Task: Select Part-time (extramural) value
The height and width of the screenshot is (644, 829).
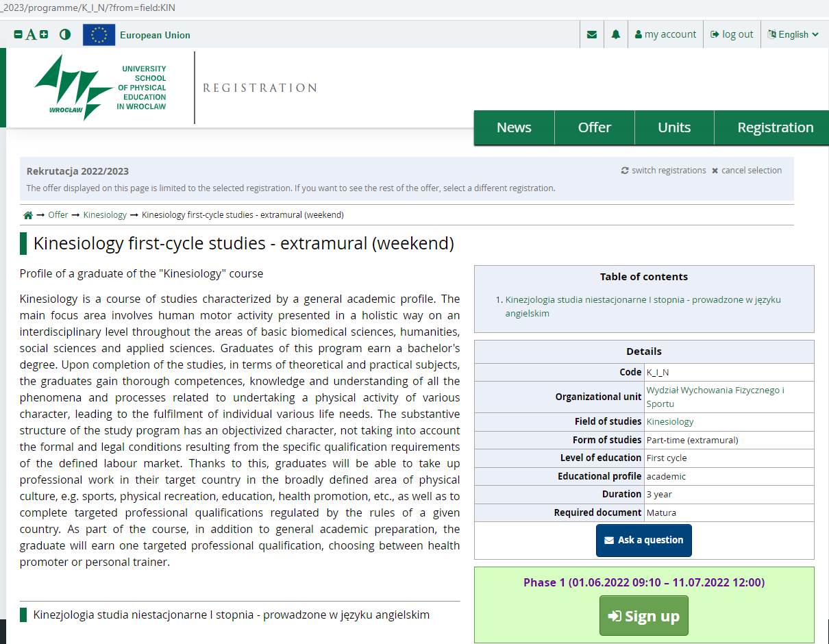Action: click(x=692, y=440)
